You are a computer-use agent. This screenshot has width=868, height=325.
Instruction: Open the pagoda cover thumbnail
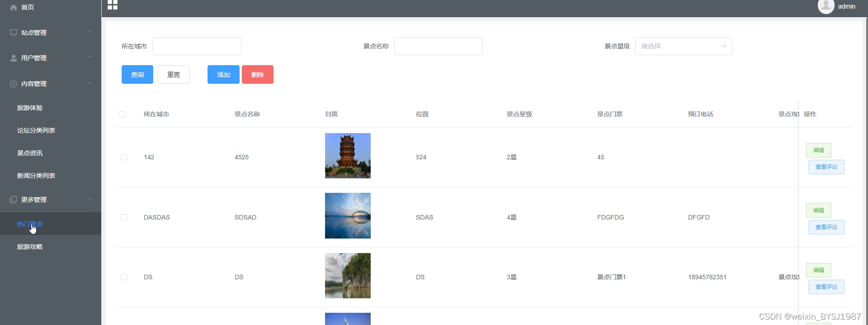click(348, 156)
